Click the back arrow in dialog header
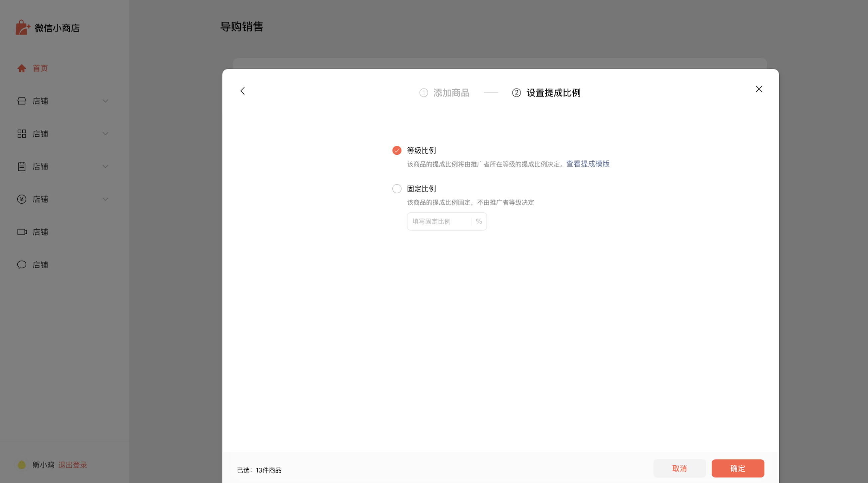The height and width of the screenshot is (483, 868). point(243,91)
